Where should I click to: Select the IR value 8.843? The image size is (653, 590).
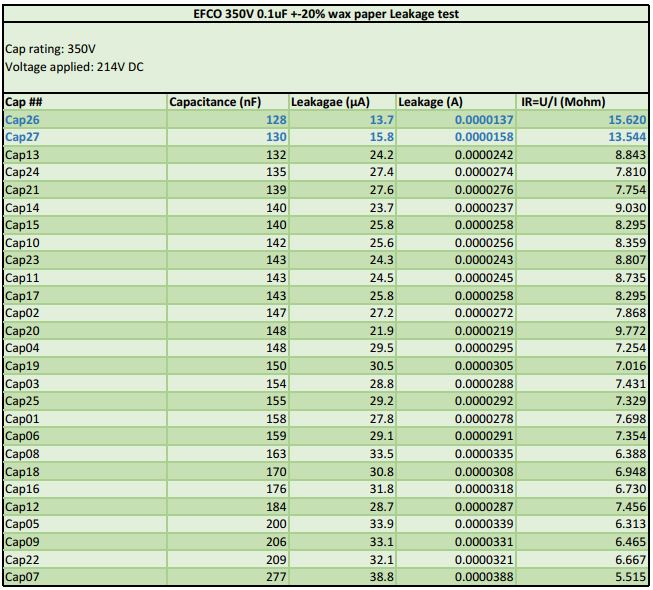(x=631, y=155)
